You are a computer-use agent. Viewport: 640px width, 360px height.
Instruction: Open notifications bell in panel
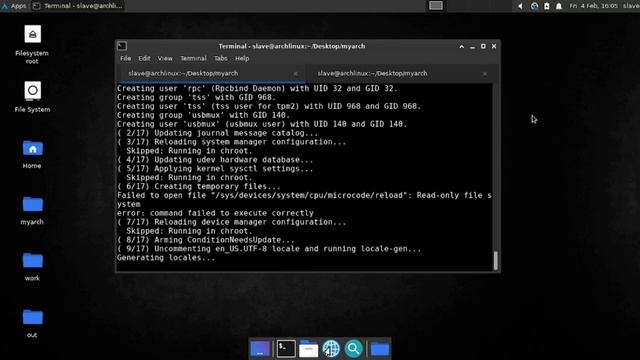click(559, 6)
